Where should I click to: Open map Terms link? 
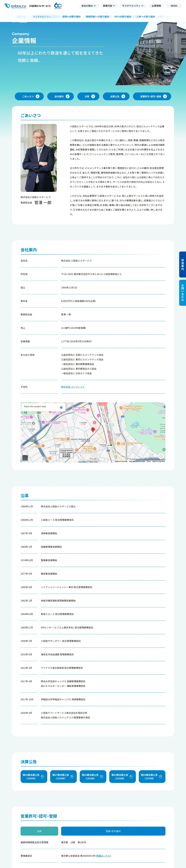coord(148,461)
